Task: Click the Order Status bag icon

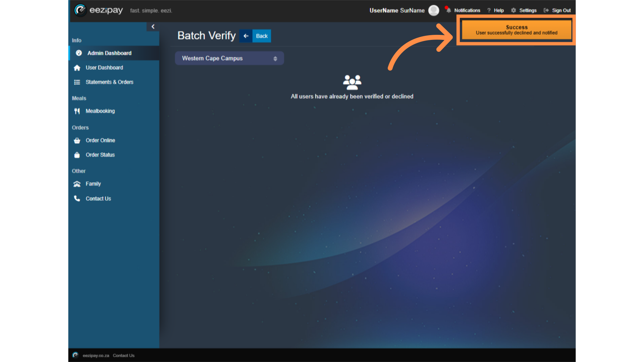Action: click(77, 155)
